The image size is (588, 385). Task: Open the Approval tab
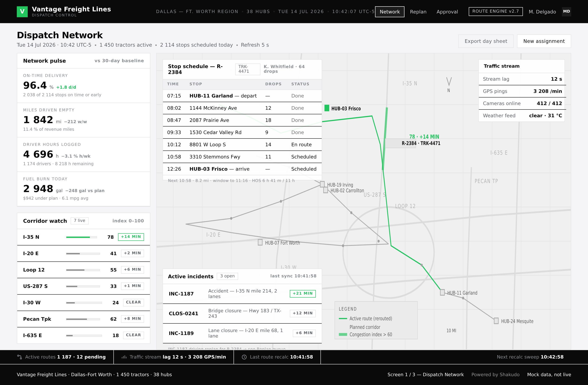(x=447, y=12)
